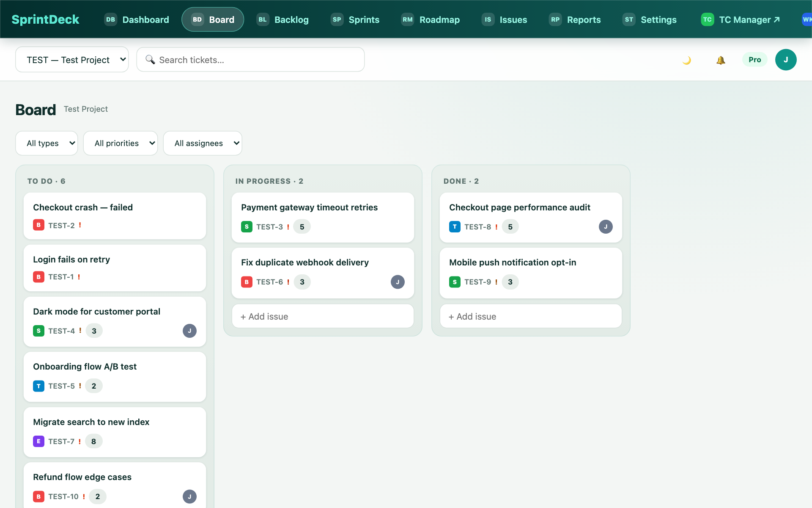This screenshot has width=812, height=508.
Task: Click task type icon on TEST-8
Action: tap(455, 226)
